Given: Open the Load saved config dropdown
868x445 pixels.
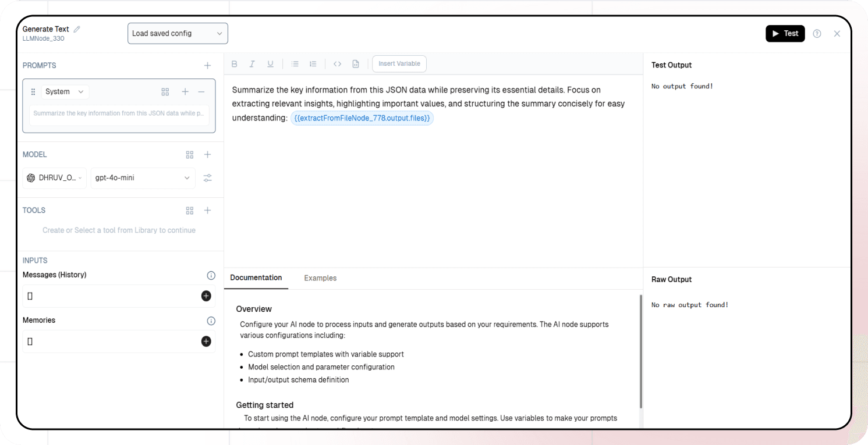Looking at the screenshot, I should coord(177,33).
